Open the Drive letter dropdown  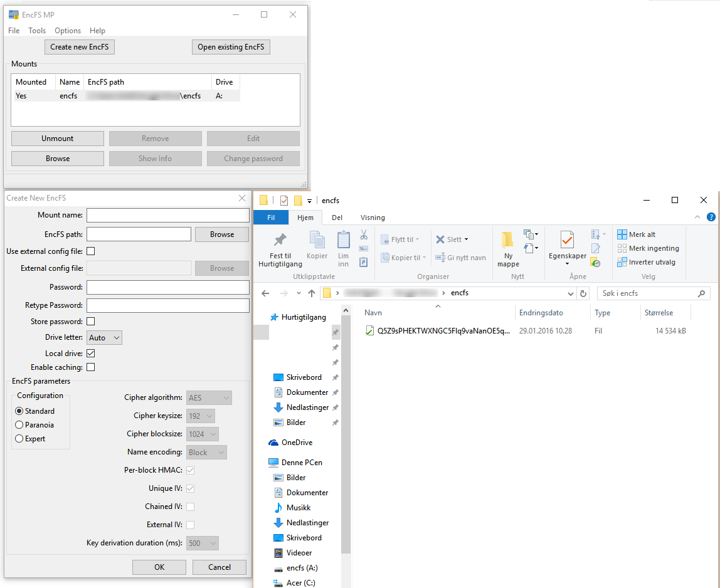click(x=104, y=338)
